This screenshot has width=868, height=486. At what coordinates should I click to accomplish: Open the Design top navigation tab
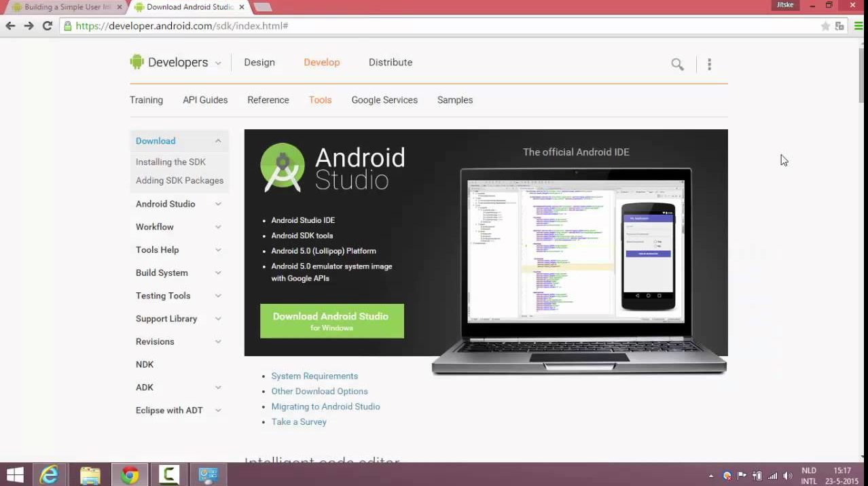259,63
